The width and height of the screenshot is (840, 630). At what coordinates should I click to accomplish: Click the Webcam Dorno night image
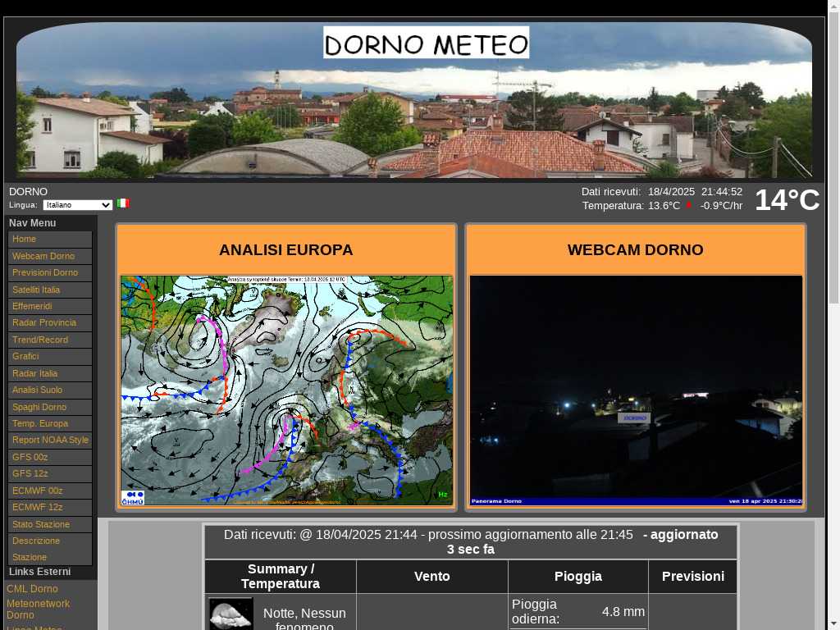tap(636, 390)
